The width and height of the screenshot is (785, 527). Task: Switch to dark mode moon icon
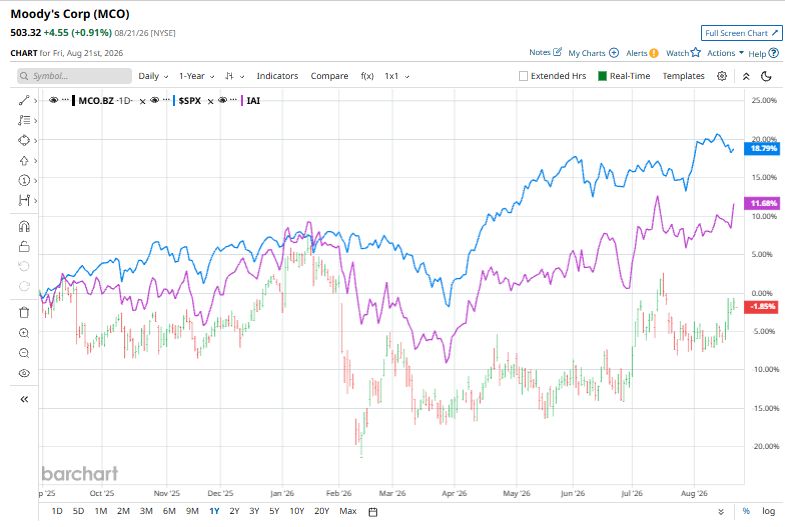tap(766, 76)
